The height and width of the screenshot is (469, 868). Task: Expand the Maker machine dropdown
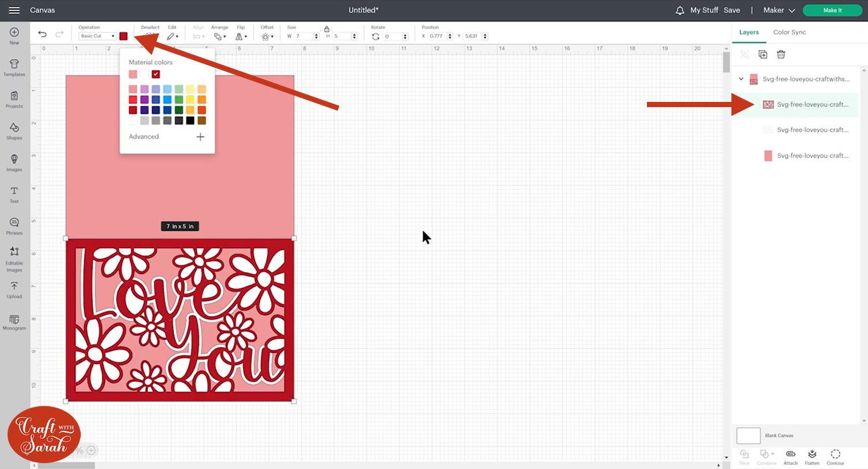(x=779, y=10)
